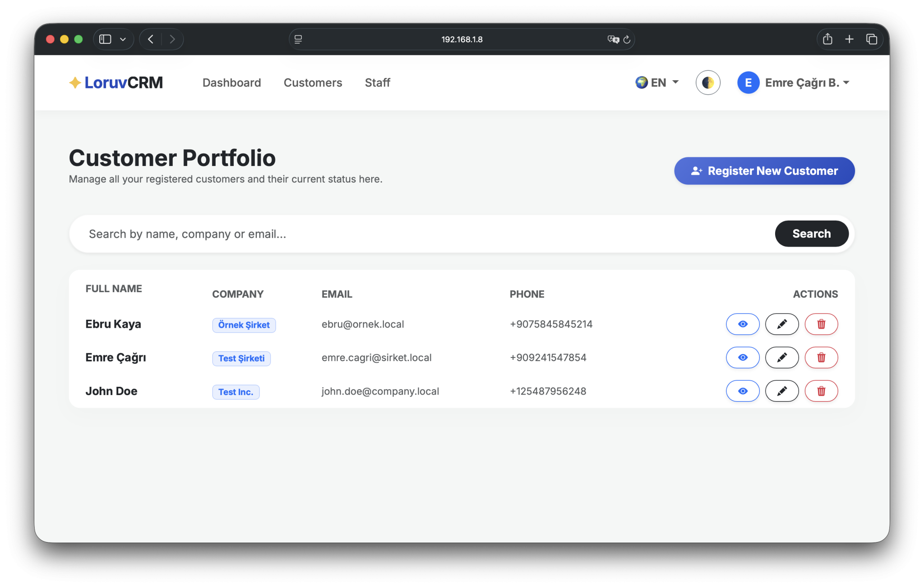Screen dimensions: 924x588
Task: Edit the John Doe customer record
Action: [782, 391]
